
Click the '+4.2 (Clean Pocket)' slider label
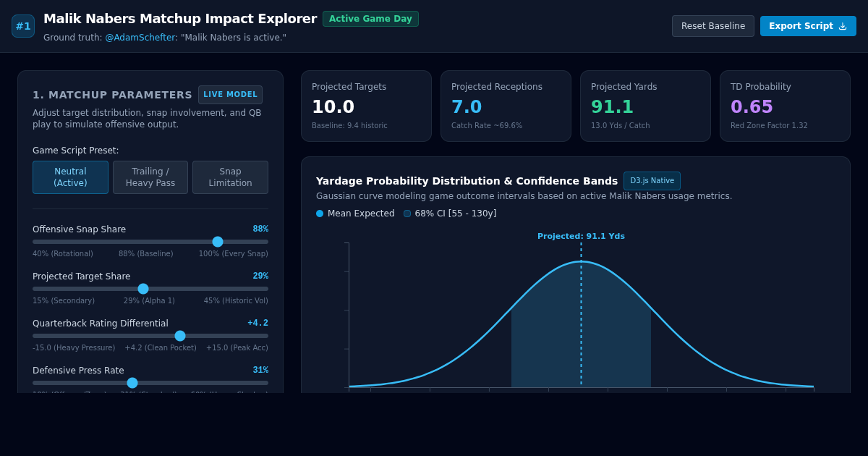point(161,348)
